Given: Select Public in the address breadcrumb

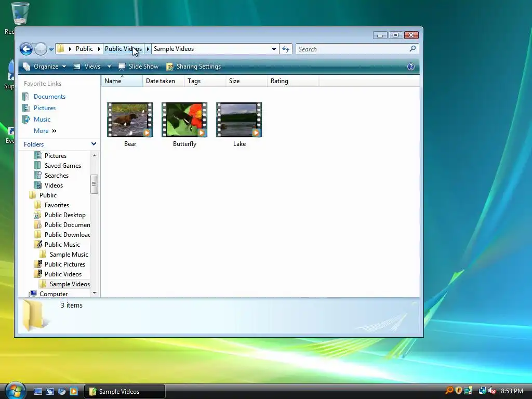Looking at the screenshot, I should coord(84,49).
